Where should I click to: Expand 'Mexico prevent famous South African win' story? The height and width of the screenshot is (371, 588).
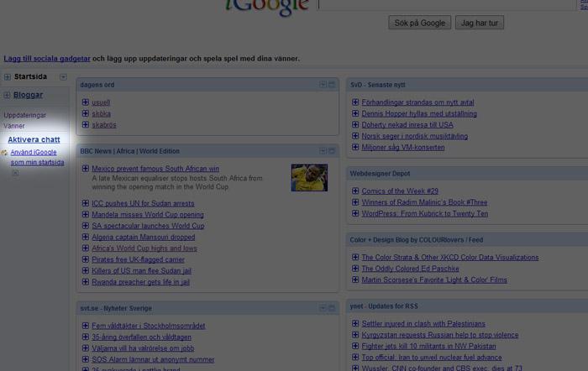[86, 169]
